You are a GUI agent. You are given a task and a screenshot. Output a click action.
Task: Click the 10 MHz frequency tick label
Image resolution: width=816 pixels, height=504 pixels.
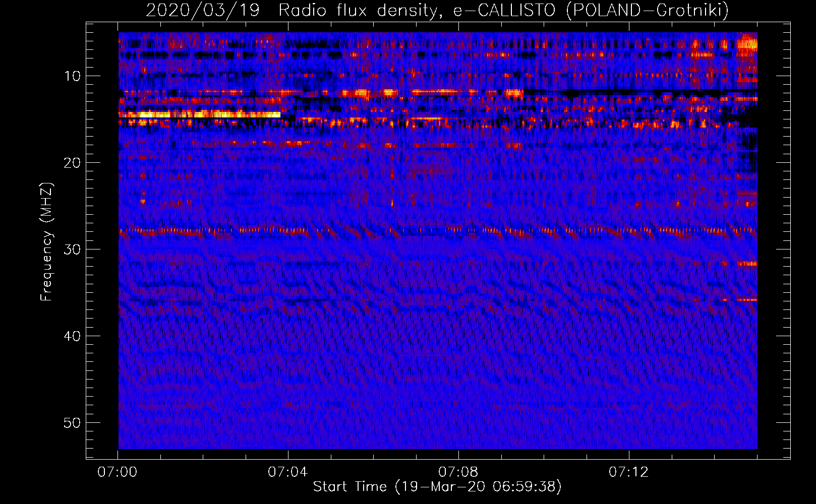click(73, 76)
